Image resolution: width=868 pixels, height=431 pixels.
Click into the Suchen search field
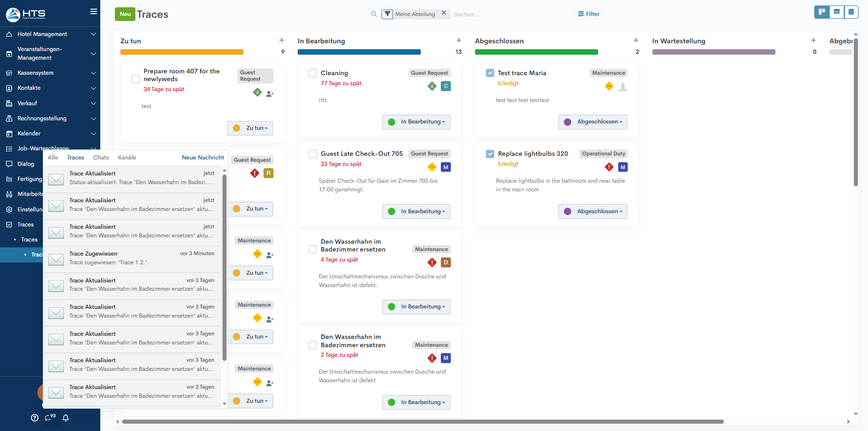click(x=501, y=15)
